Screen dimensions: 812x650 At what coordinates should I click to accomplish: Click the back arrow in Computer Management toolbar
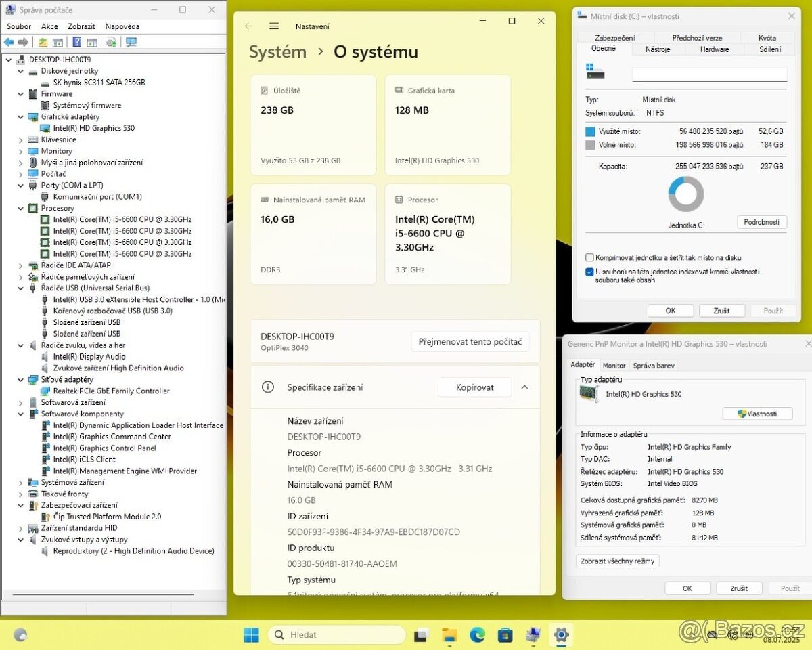(9, 41)
